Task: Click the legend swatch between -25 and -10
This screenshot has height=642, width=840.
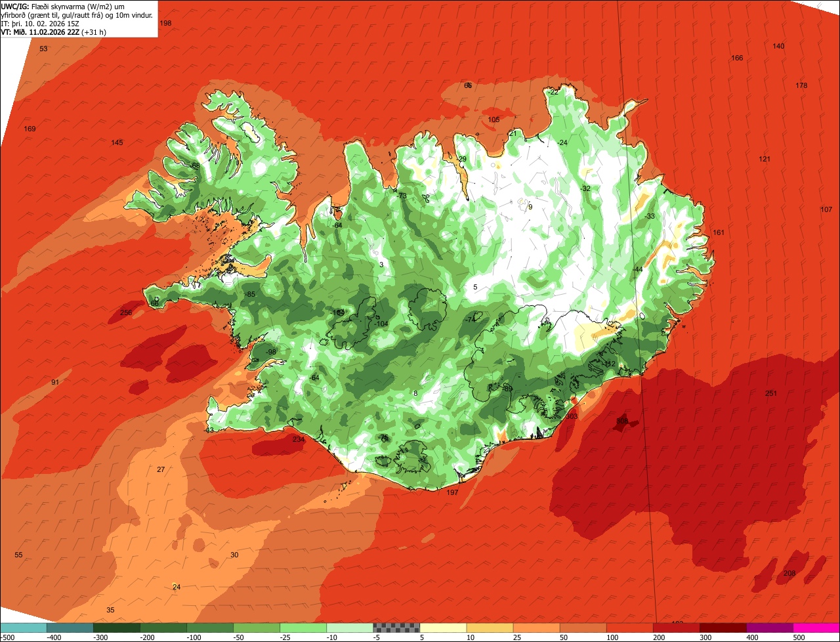Action: [x=303, y=628]
